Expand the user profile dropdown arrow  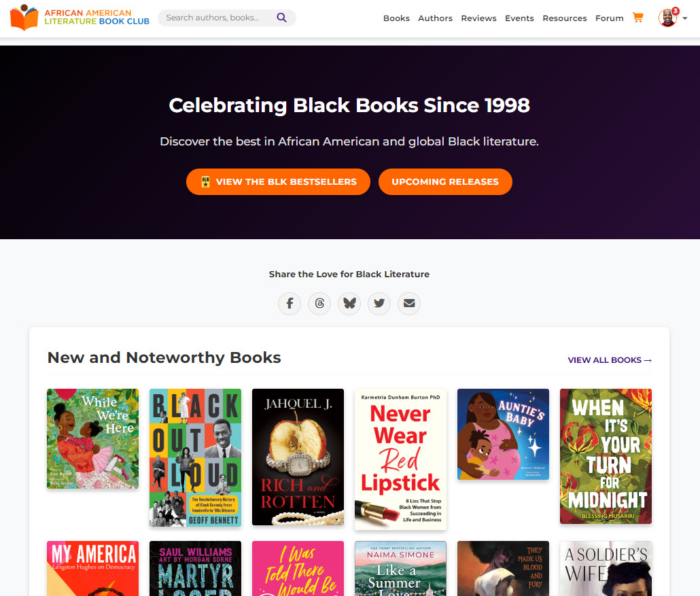point(684,18)
